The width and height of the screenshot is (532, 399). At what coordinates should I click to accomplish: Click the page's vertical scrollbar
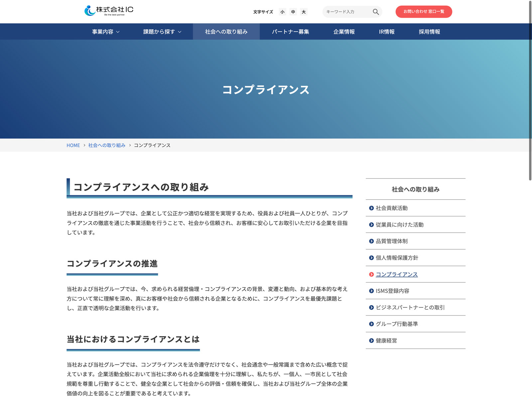click(530, 90)
